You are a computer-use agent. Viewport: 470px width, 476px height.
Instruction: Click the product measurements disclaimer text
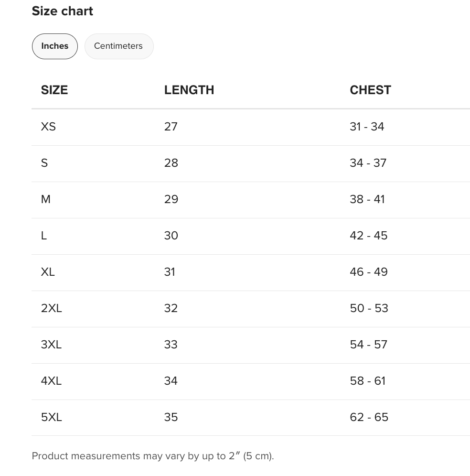(153, 456)
